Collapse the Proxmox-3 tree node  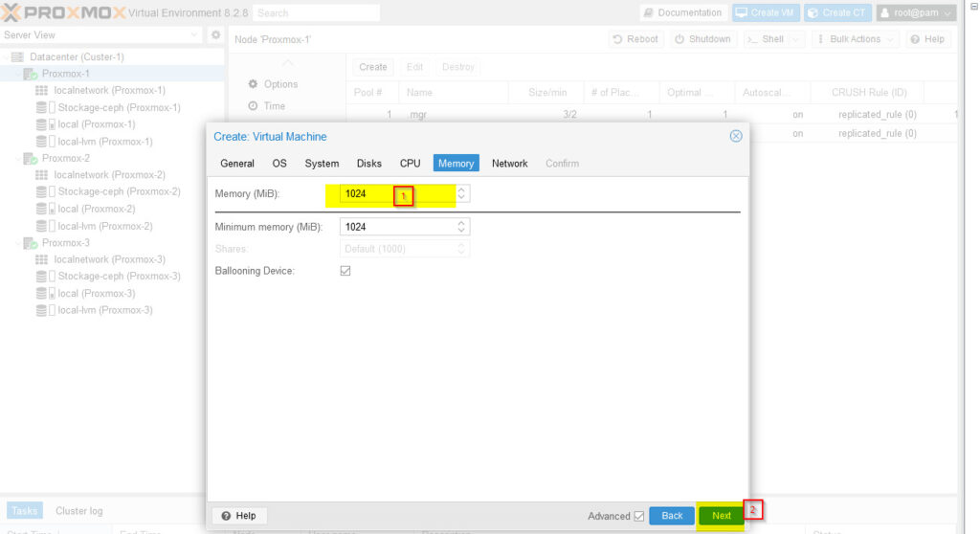(17, 243)
